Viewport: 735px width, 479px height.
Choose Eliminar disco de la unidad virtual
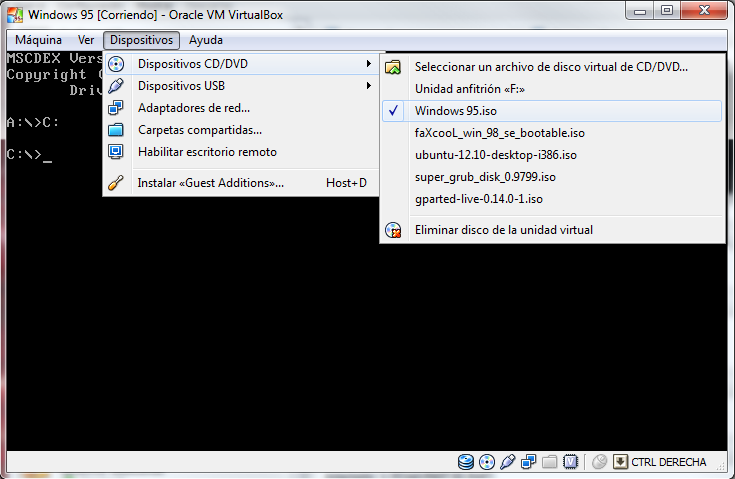point(552,230)
